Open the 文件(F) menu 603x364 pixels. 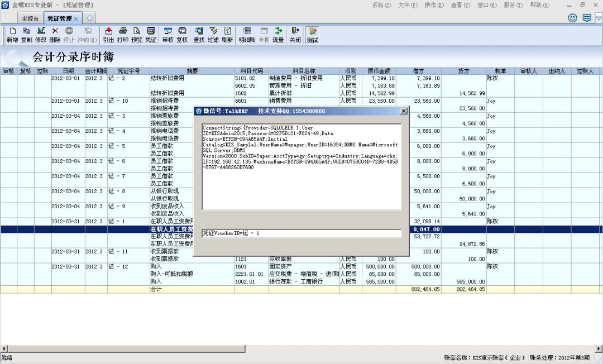pyautogui.click(x=408, y=5)
